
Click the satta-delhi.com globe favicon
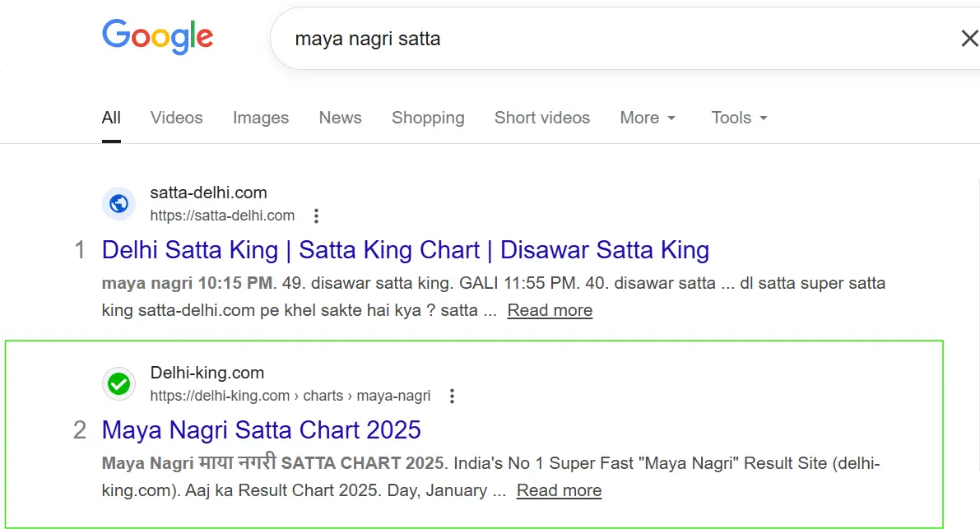point(118,203)
